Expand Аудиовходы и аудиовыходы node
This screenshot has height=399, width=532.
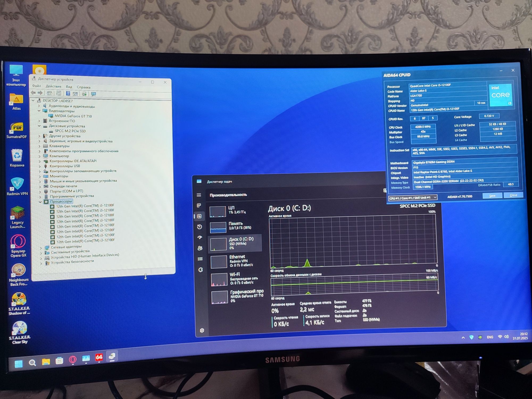[39, 106]
